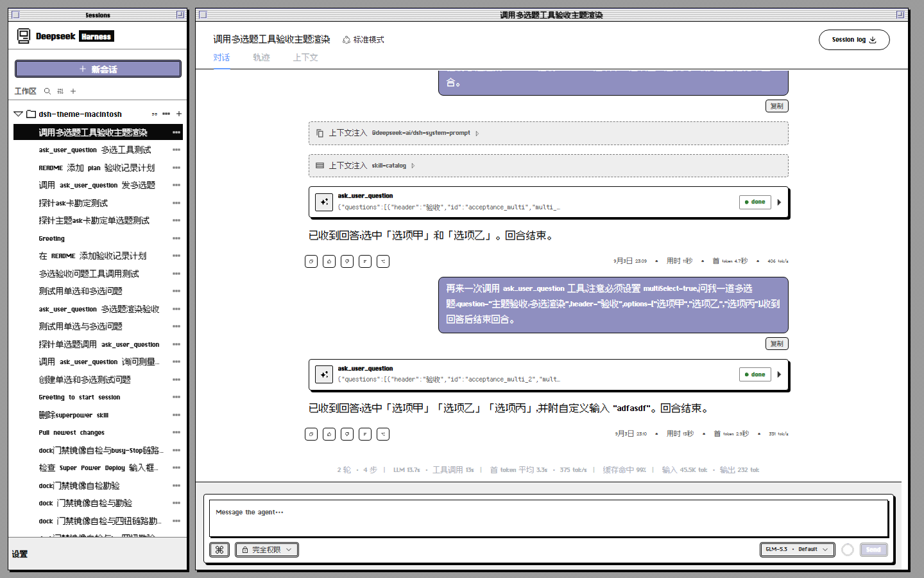Click the Send button
The height and width of the screenshot is (578, 924).
(x=873, y=550)
